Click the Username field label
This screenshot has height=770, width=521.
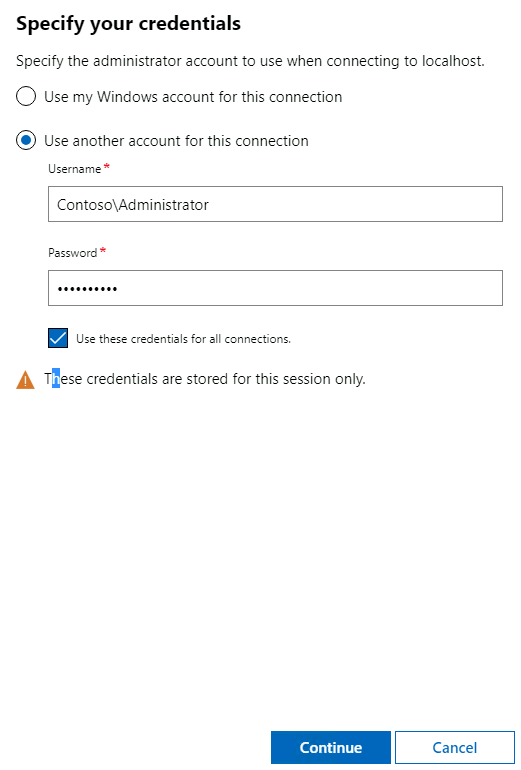[x=75, y=169]
